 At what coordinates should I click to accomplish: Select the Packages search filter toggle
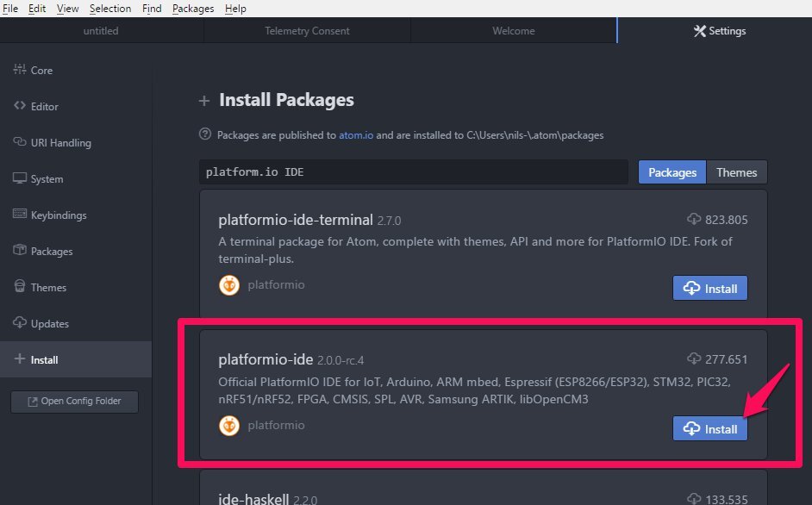pyautogui.click(x=672, y=172)
